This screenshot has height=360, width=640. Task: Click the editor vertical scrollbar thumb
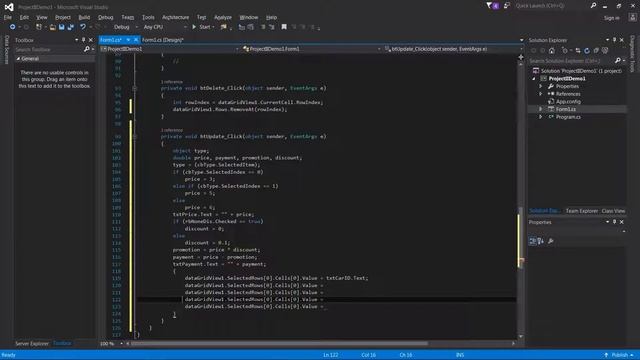click(x=520, y=237)
